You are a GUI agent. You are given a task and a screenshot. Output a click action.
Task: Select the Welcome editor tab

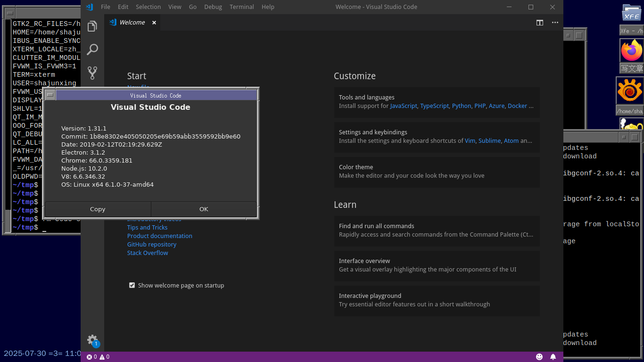[x=132, y=23]
